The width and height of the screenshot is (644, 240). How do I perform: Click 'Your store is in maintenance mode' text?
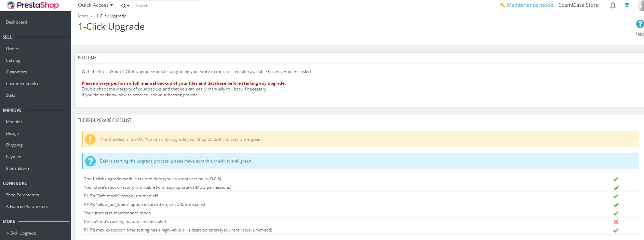(117, 213)
